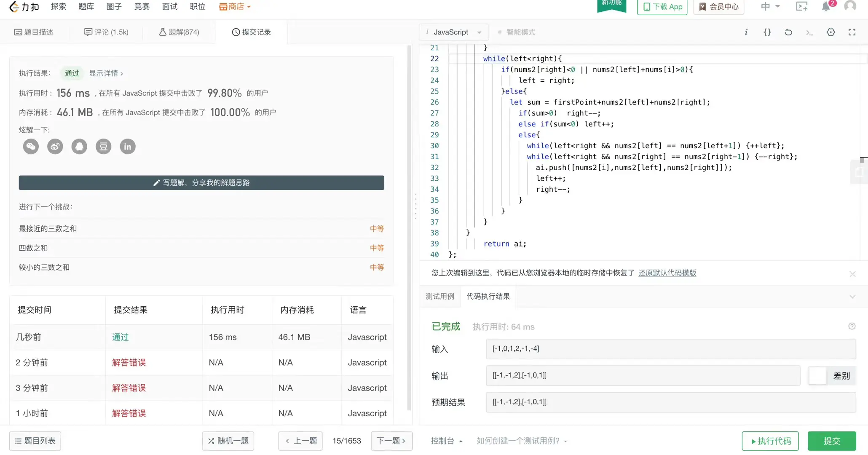Enter fullscreen editor mode
Viewport: 868px width, 455px height.
852,32
